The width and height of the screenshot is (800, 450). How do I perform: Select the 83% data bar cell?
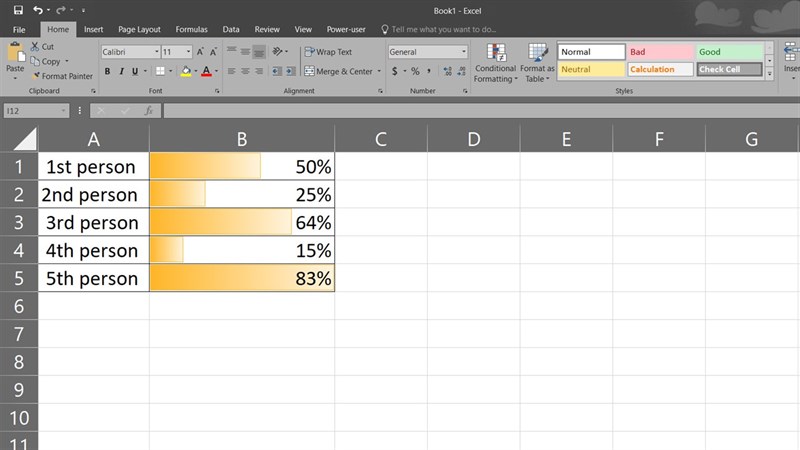(242, 278)
